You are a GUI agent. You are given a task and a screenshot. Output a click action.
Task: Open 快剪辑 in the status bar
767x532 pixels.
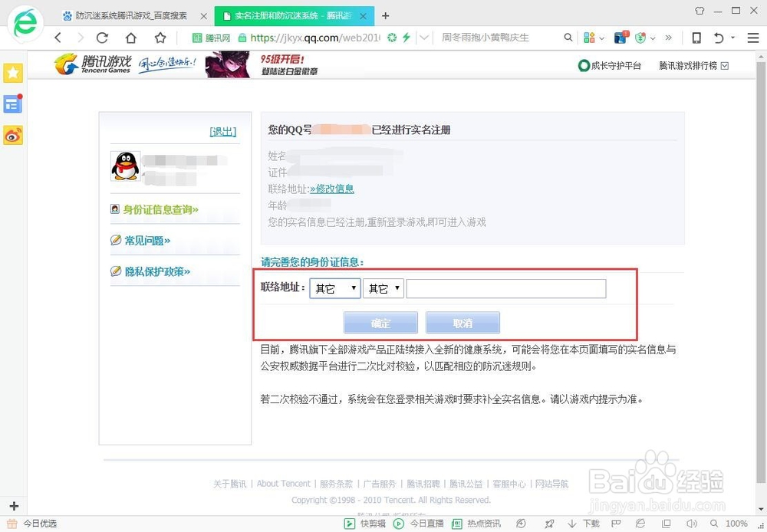point(365,524)
